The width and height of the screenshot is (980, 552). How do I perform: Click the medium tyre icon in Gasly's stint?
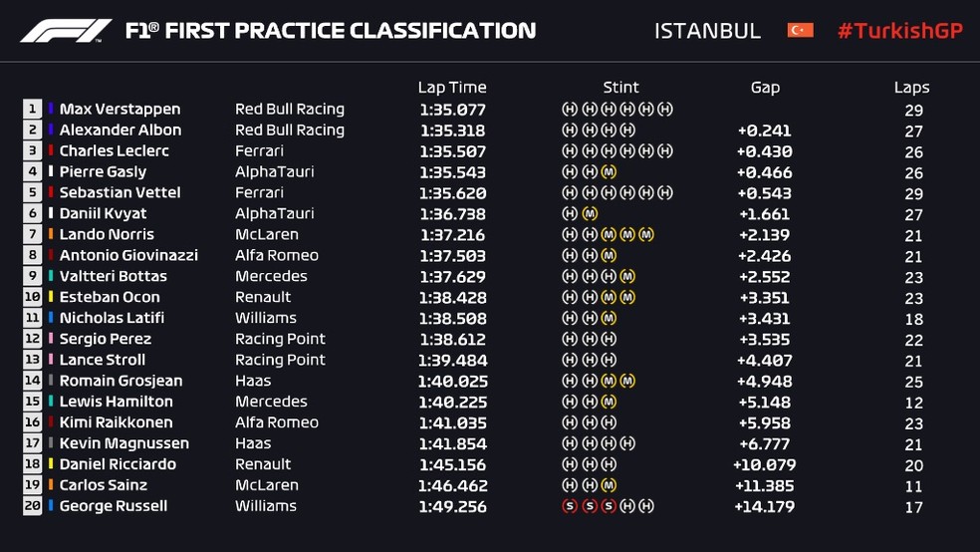click(609, 172)
